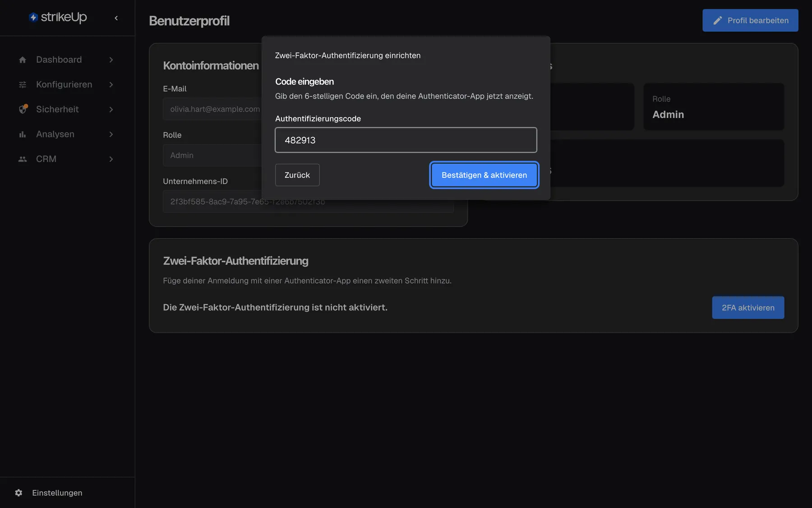Image resolution: width=812 pixels, height=508 pixels.
Task: Click the CRM people icon
Action: pos(23,159)
